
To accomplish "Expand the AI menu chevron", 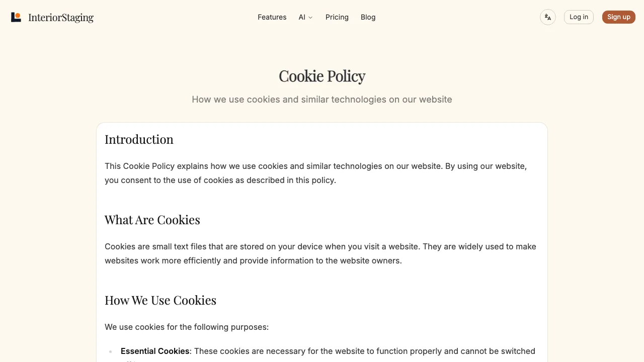I will [310, 18].
